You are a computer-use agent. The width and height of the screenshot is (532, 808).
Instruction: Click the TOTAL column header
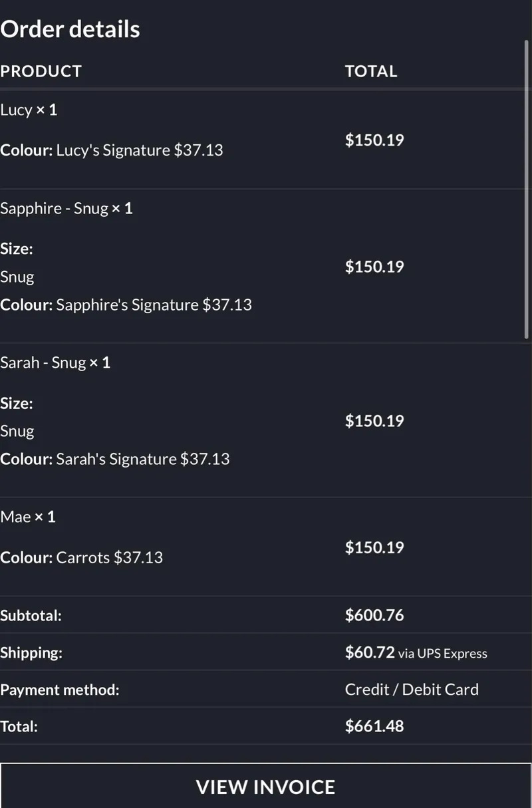(x=371, y=71)
